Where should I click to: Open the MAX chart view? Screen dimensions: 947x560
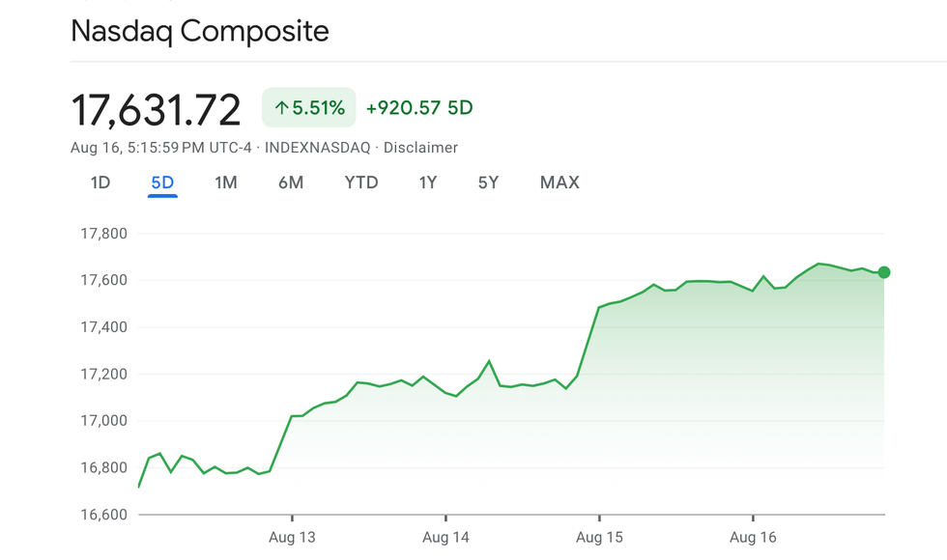560,182
